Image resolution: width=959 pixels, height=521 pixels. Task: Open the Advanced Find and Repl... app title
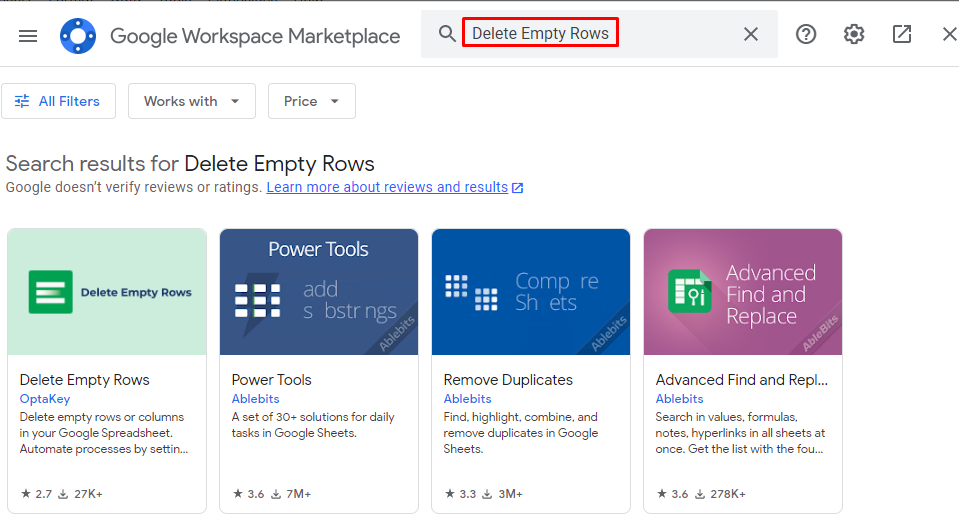(741, 380)
